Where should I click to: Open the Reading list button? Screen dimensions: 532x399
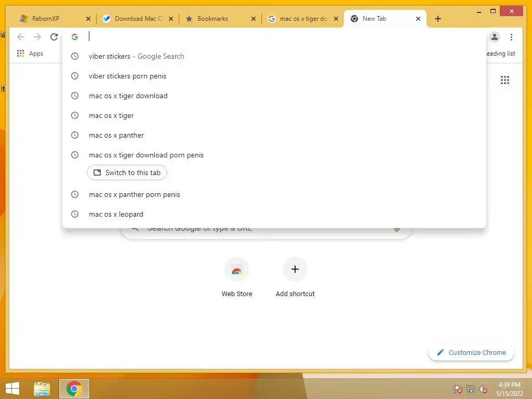501,54
